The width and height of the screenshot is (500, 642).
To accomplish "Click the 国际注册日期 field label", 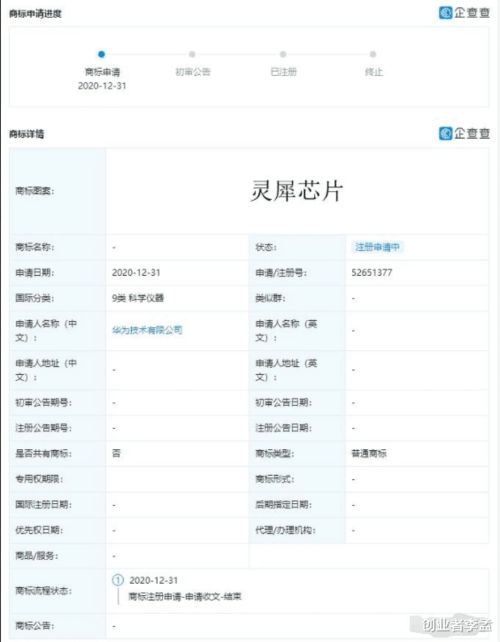I will (x=43, y=504).
